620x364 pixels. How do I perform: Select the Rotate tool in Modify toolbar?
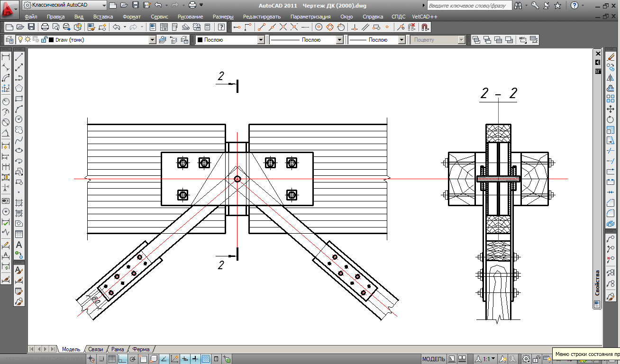pos(611,119)
